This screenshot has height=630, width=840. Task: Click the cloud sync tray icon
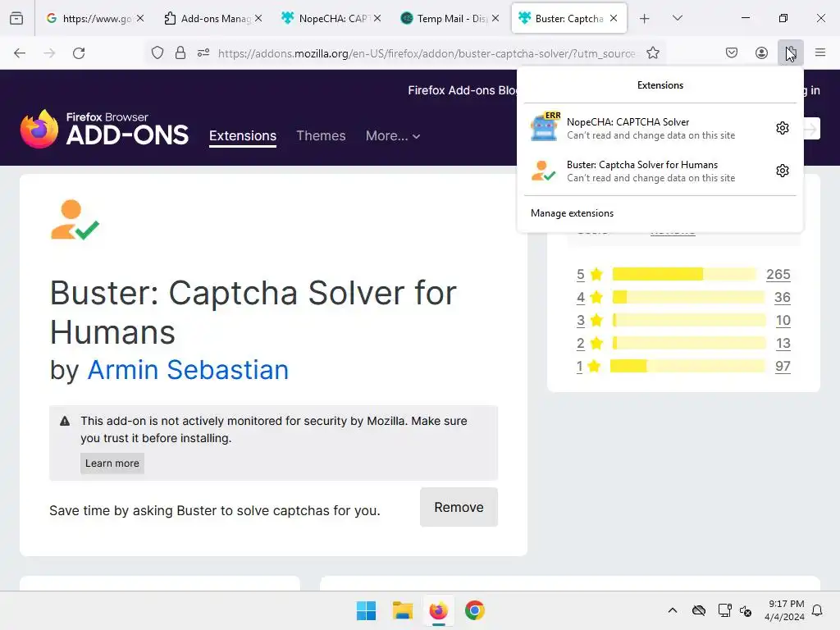point(699,610)
